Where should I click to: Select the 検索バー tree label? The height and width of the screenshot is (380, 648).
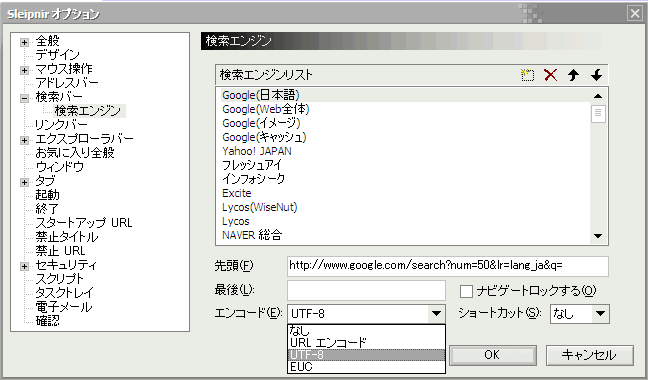(59, 97)
